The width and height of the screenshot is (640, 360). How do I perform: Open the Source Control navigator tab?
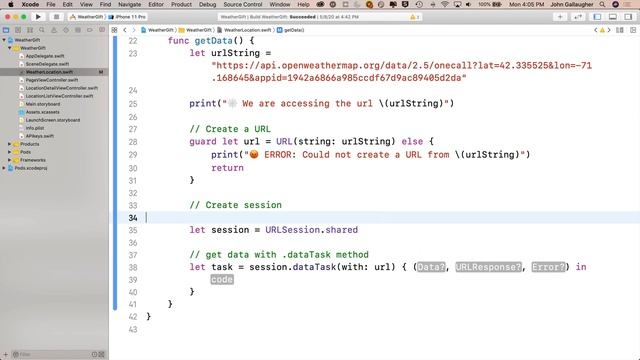[18, 30]
